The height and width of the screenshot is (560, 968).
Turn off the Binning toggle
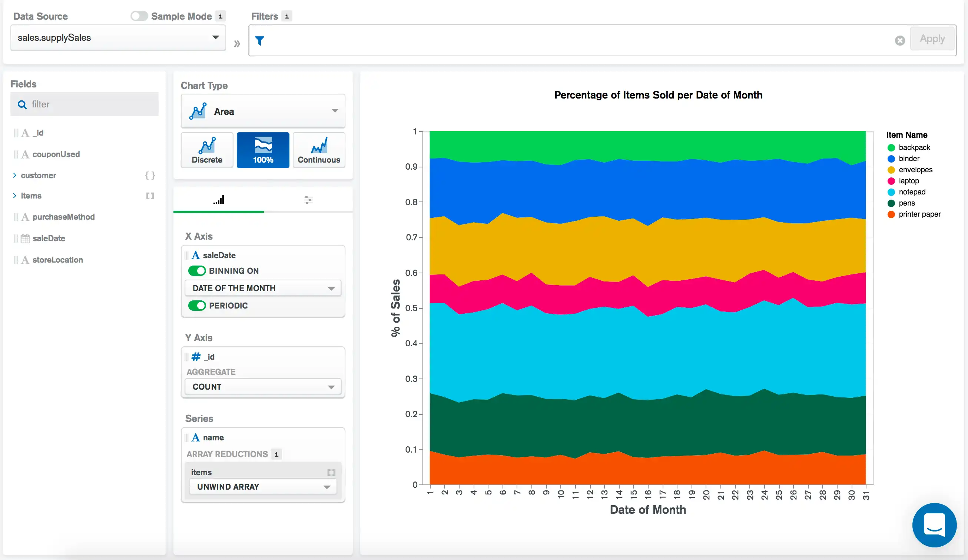pyautogui.click(x=198, y=271)
